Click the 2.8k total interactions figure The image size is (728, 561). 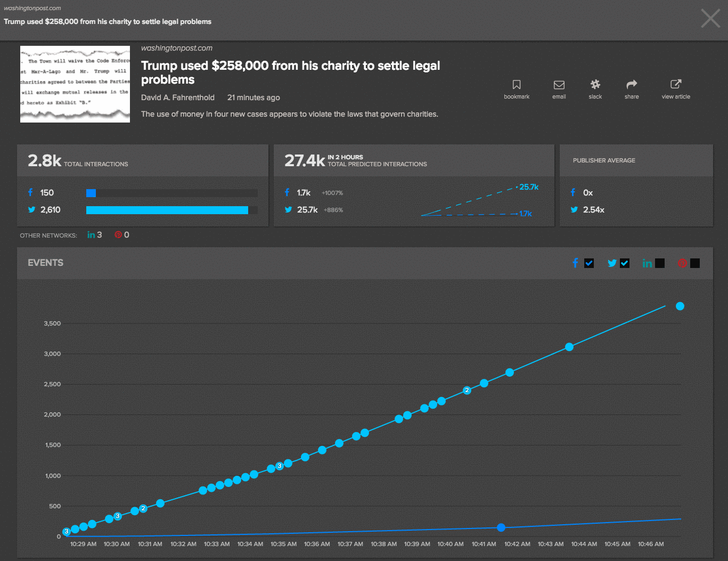tap(45, 160)
